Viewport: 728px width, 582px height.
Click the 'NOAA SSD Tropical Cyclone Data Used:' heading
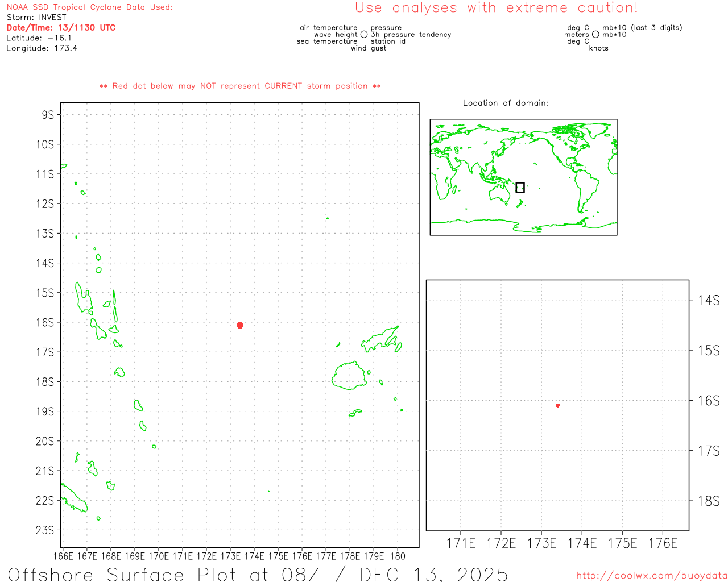point(89,7)
